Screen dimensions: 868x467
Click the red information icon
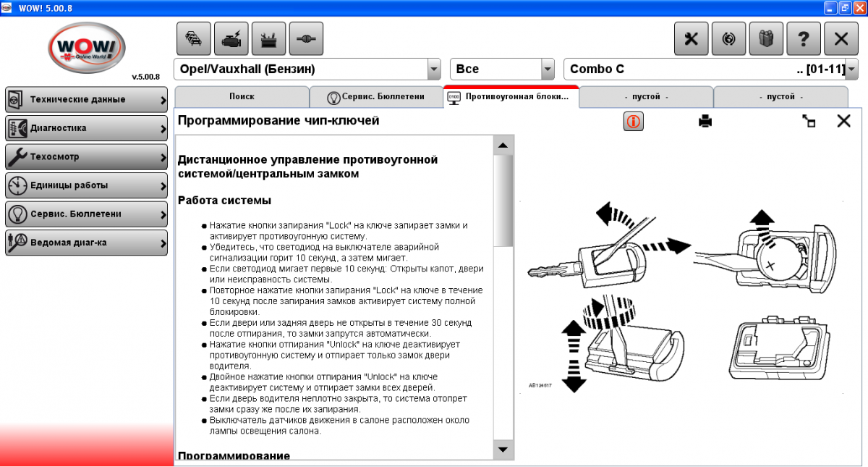634,122
